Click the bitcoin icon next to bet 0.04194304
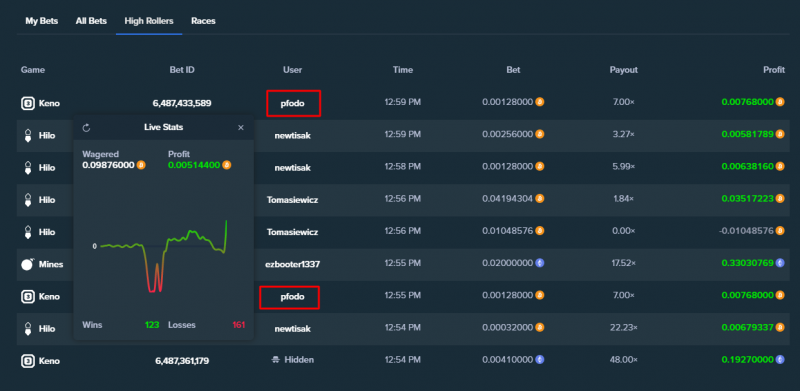This screenshot has width=800, height=391. [539, 198]
